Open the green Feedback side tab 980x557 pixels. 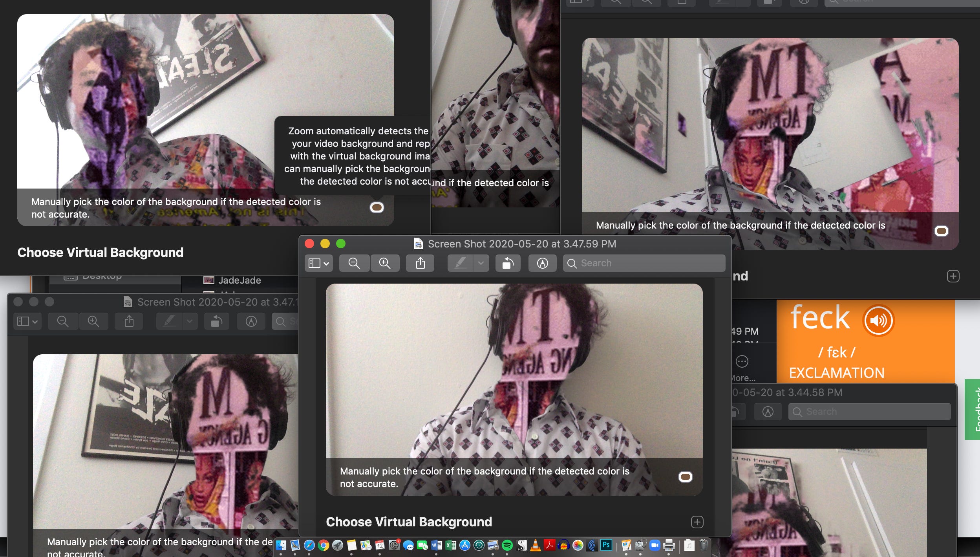click(973, 409)
